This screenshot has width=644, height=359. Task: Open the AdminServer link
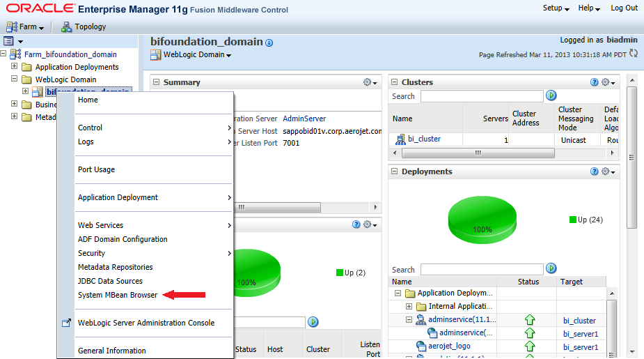tap(304, 119)
